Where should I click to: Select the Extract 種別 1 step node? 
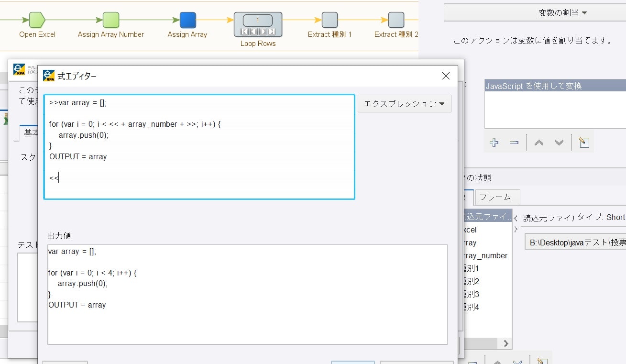pyautogui.click(x=329, y=20)
